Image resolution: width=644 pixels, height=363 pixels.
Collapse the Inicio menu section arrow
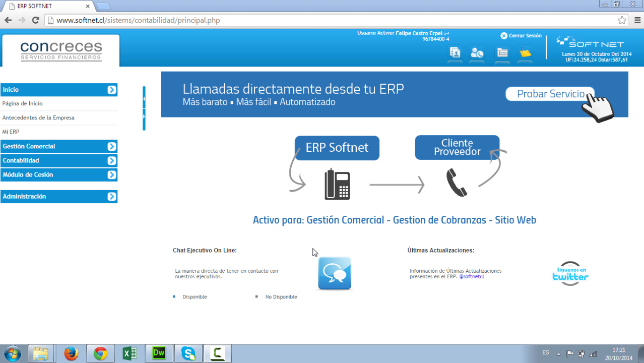112,90
